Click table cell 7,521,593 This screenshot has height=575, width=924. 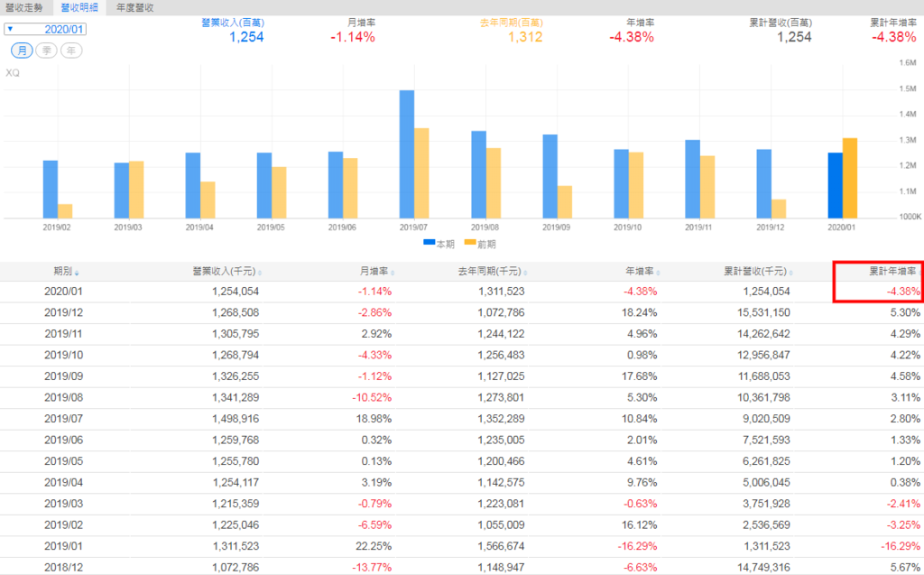tap(766, 440)
